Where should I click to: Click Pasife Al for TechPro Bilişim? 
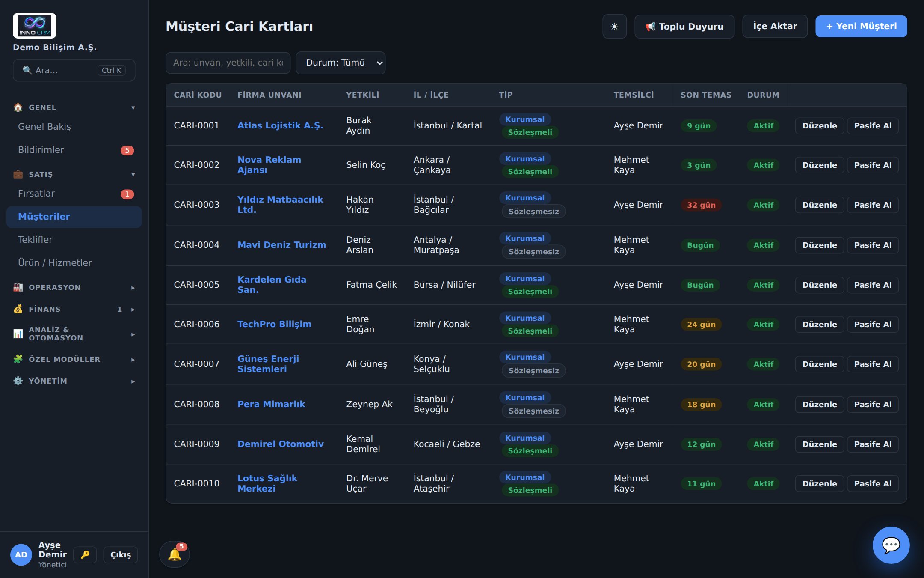tap(873, 325)
